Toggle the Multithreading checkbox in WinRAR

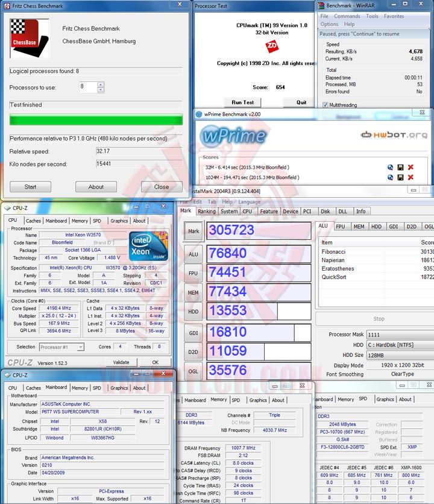[325, 105]
